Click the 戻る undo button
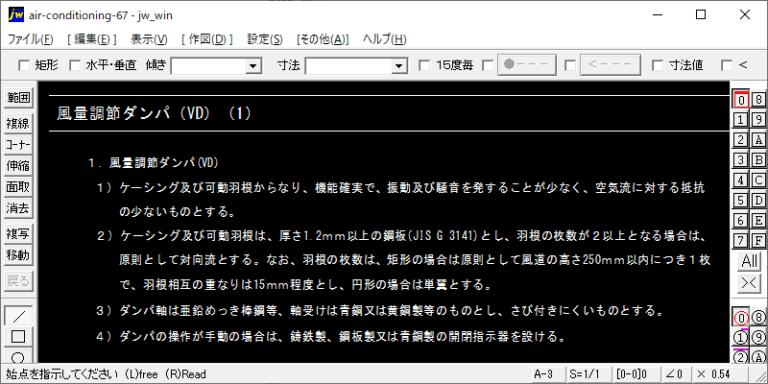768x384 pixels. coord(18,281)
